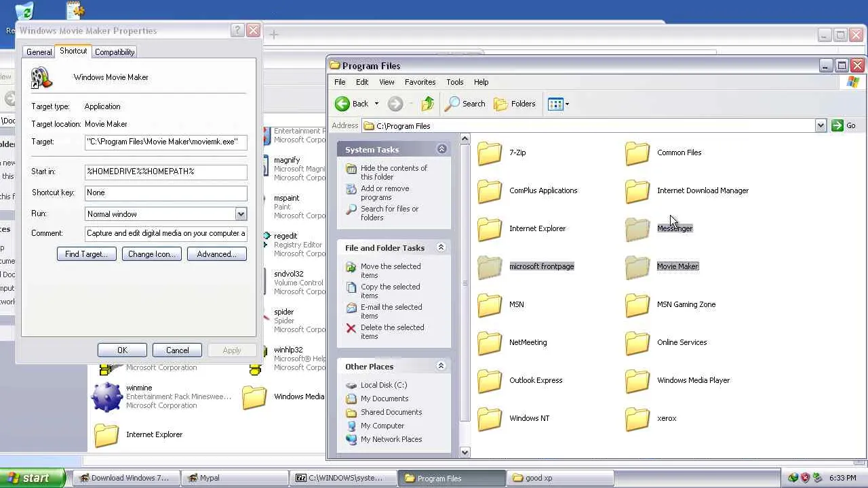
Task: Select the Internet Download Manager folder icon
Action: pyautogui.click(x=637, y=191)
